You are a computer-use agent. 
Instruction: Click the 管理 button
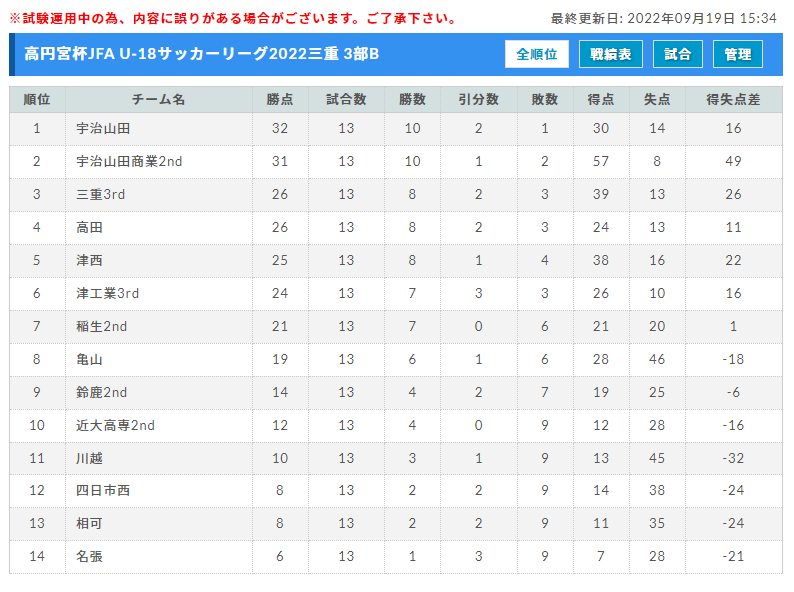tap(737, 54)
